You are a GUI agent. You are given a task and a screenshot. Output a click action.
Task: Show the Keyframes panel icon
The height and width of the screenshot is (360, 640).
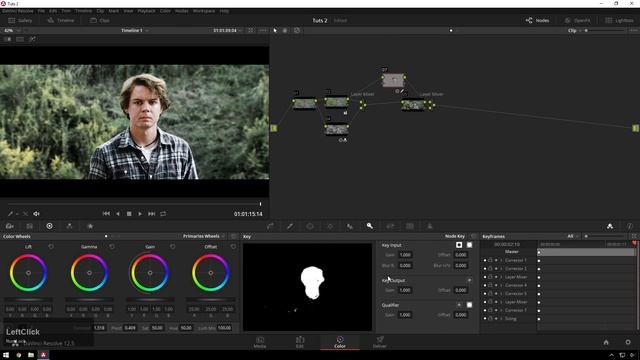point(610,226)
